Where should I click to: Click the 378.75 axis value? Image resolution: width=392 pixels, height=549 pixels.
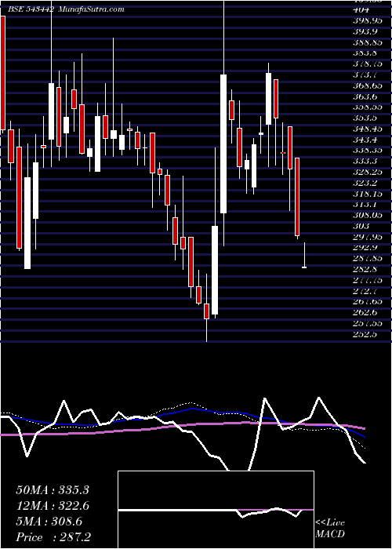[368, 64]
